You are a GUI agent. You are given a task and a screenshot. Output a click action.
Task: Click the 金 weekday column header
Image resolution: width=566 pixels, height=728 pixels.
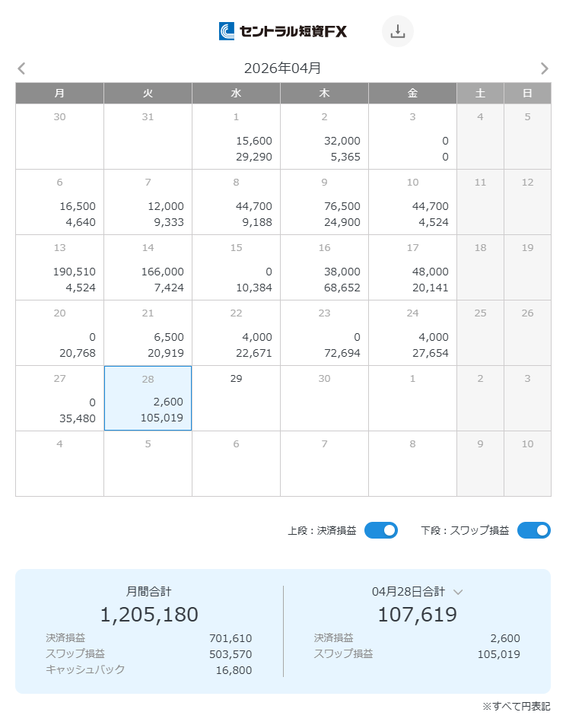coord(412,93)
